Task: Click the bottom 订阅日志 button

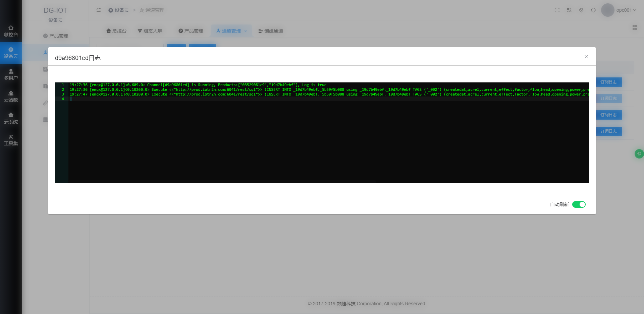Action: [x=608, y=131]
